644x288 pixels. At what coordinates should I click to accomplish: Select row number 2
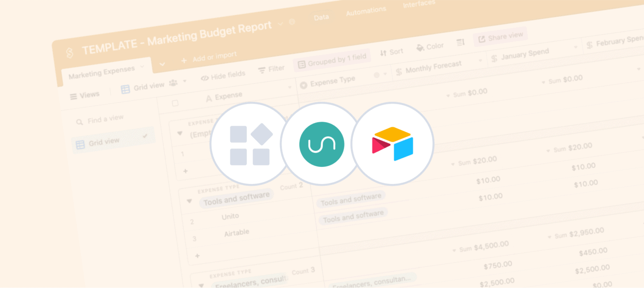click(192, 222)
